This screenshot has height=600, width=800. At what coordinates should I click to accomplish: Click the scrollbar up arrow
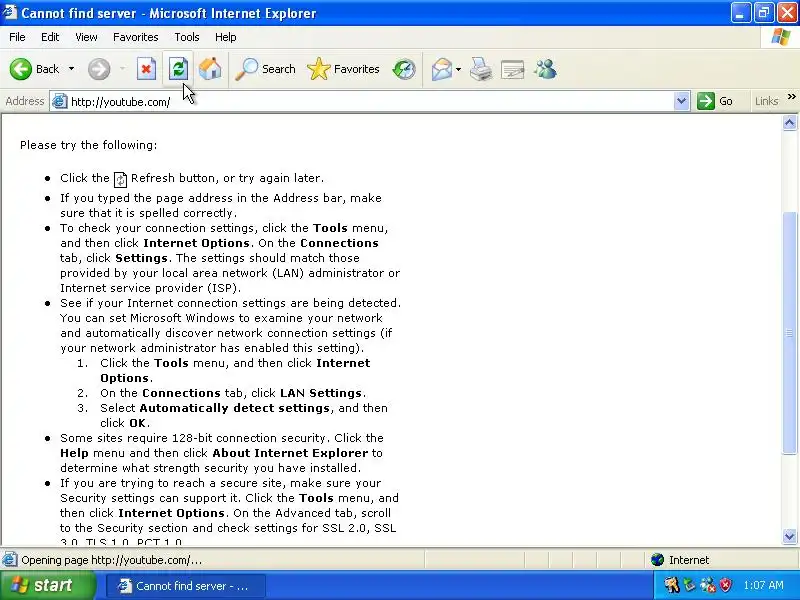coord(789,123)
